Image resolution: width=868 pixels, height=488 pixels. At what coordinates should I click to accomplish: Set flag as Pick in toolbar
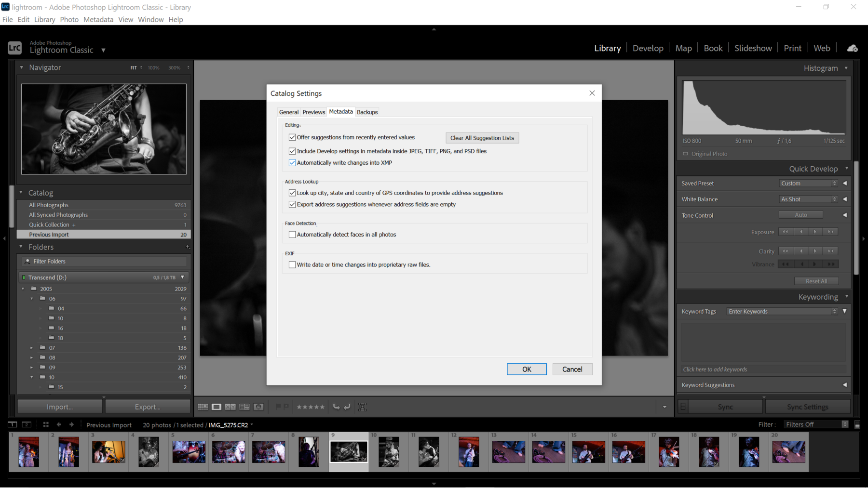(278, 407)
